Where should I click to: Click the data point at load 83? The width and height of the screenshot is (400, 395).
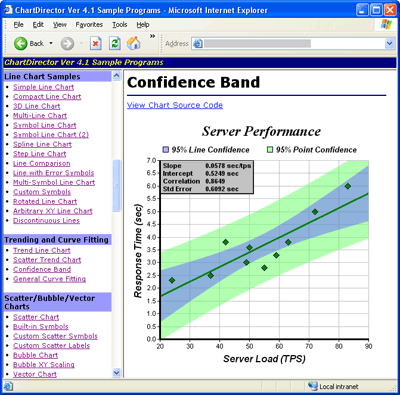pyautogui.click(x=348, y=186)
